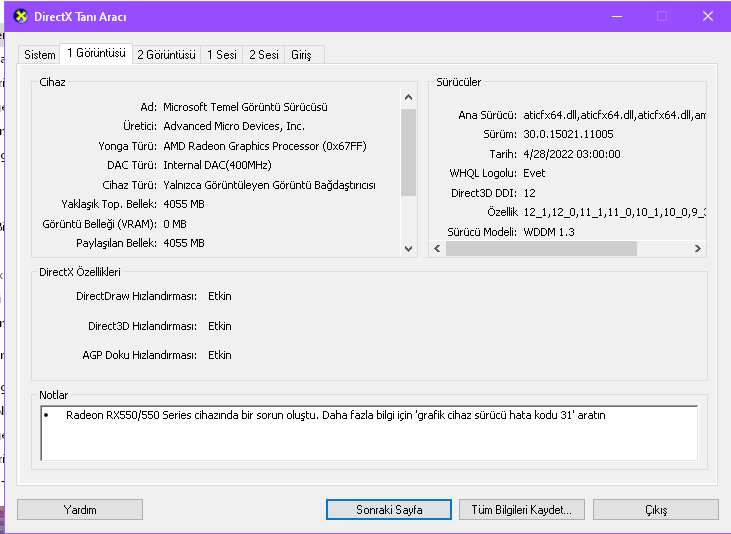This screenshot has height=534, width=731.
Task: Open the 2 Görüntüsü tab
Action: [166, 55]
